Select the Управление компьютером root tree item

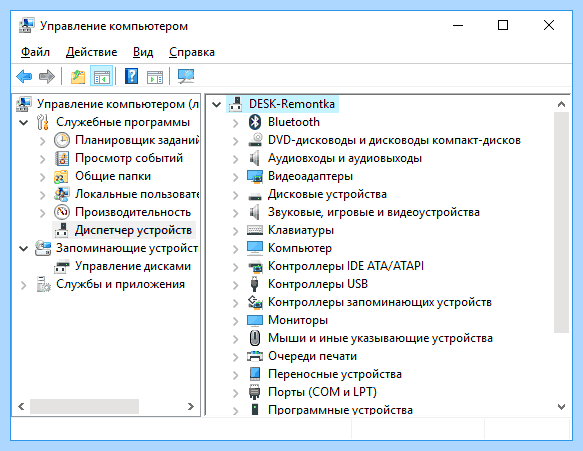(117, 104)
